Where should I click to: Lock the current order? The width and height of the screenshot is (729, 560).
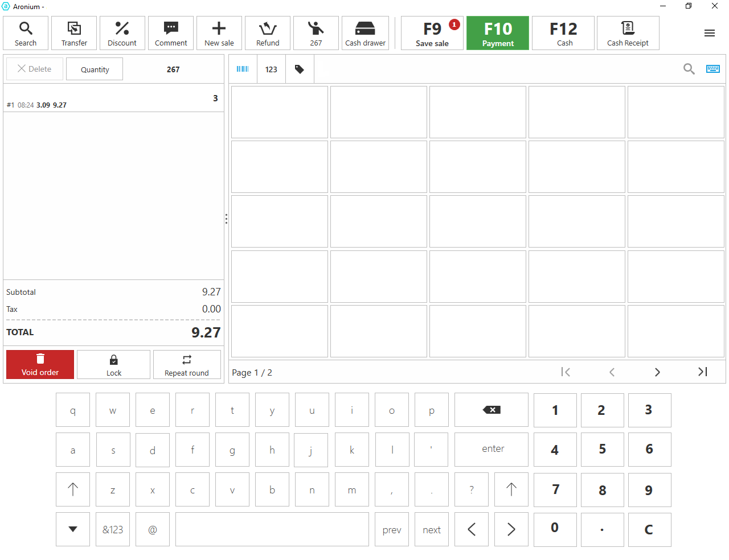pos(114,364)
